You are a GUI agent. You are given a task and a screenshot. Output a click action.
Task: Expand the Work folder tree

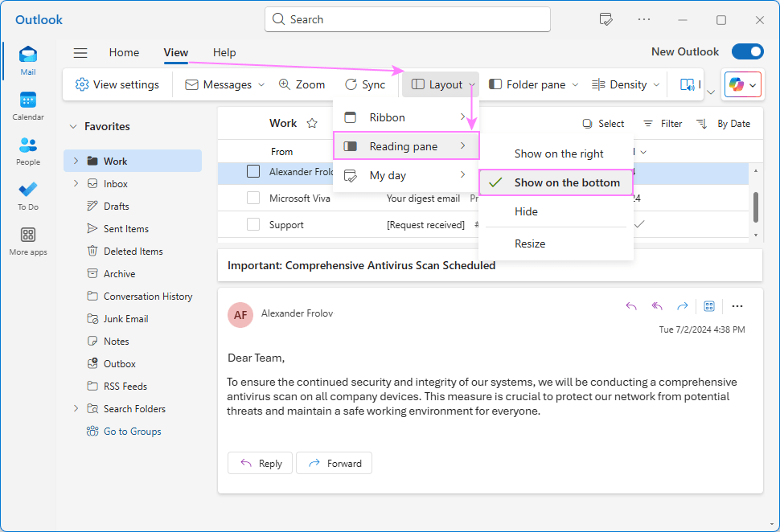pyautogui.click(x=76, y=161)
